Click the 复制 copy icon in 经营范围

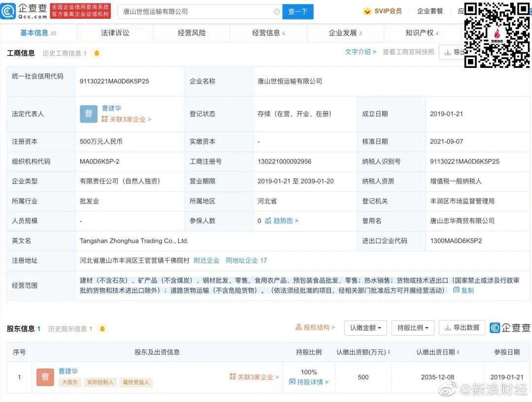456,290
